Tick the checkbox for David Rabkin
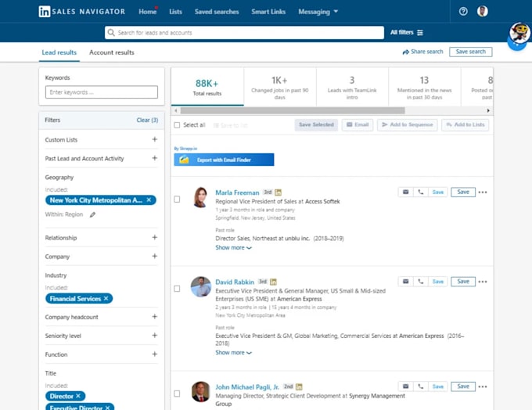 [177, 289]
